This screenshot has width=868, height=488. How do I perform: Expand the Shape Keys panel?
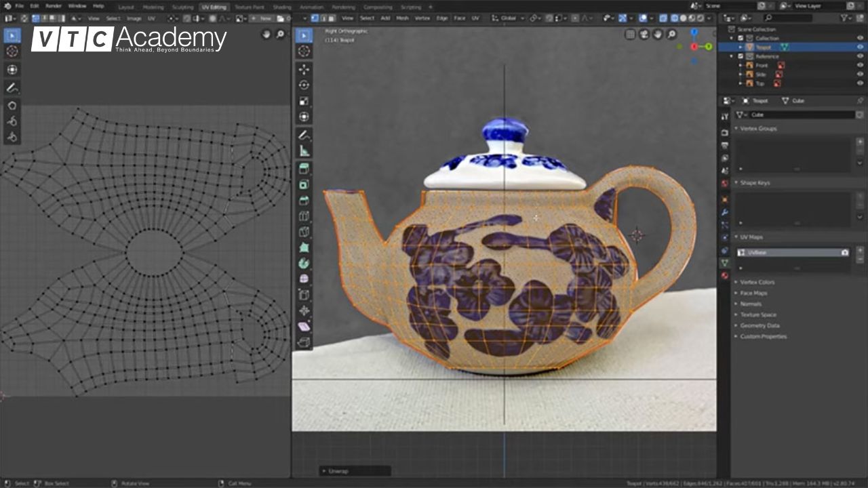(755, 182)
